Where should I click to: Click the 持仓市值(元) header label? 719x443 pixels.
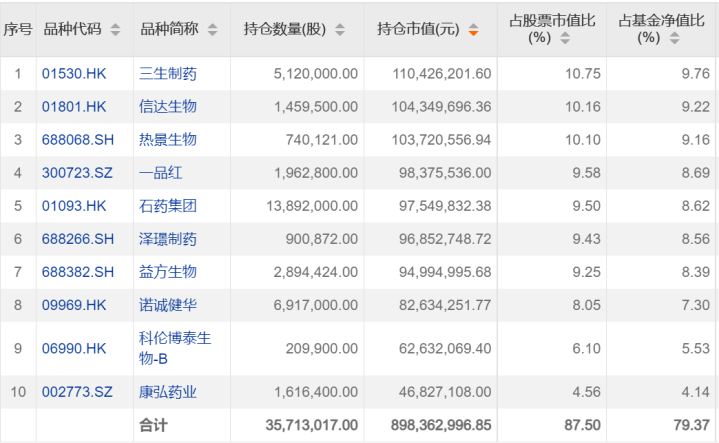pyautogui.click(x=418, y=29)
